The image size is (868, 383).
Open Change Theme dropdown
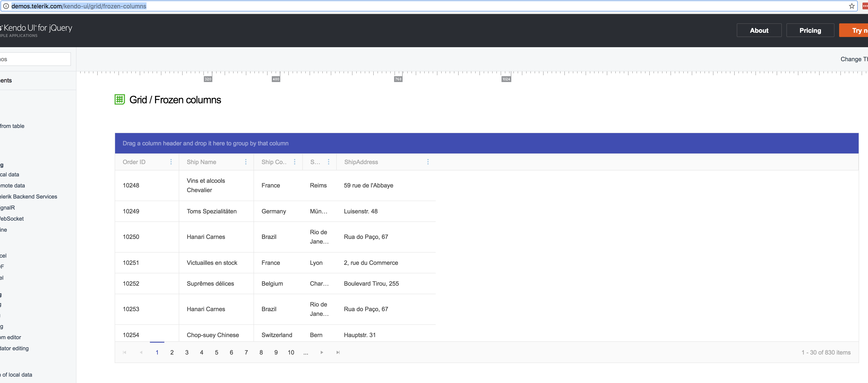pyautogui.click(x=854, y=59)
